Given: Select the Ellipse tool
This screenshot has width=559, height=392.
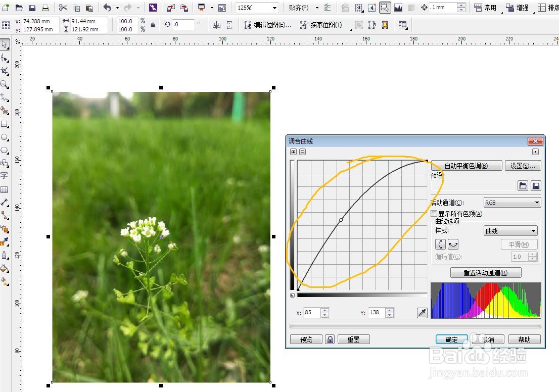Looking at the screenshot, I should coord(5,137).
